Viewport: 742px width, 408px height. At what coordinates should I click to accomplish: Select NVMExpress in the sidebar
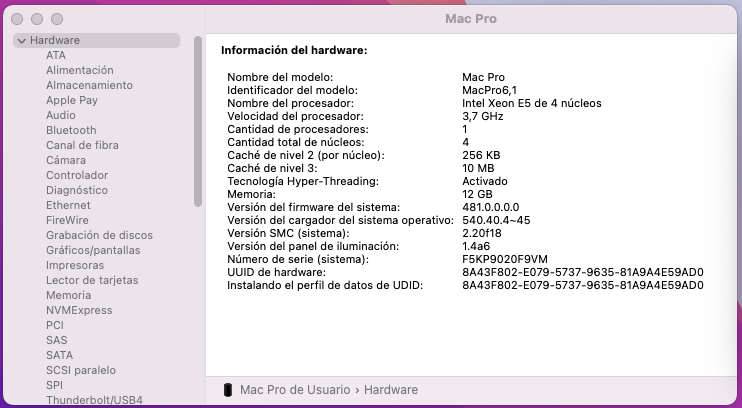(79, 310)
